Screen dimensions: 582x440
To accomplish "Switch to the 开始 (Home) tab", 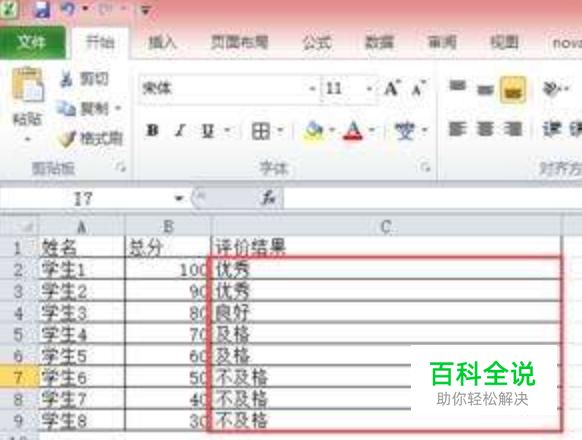I will (99, 42).
